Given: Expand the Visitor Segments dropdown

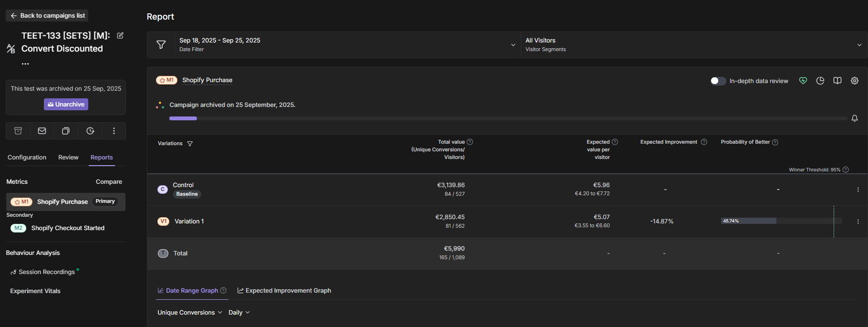Looking at the screenshot, I should click(x=859, y=45).
